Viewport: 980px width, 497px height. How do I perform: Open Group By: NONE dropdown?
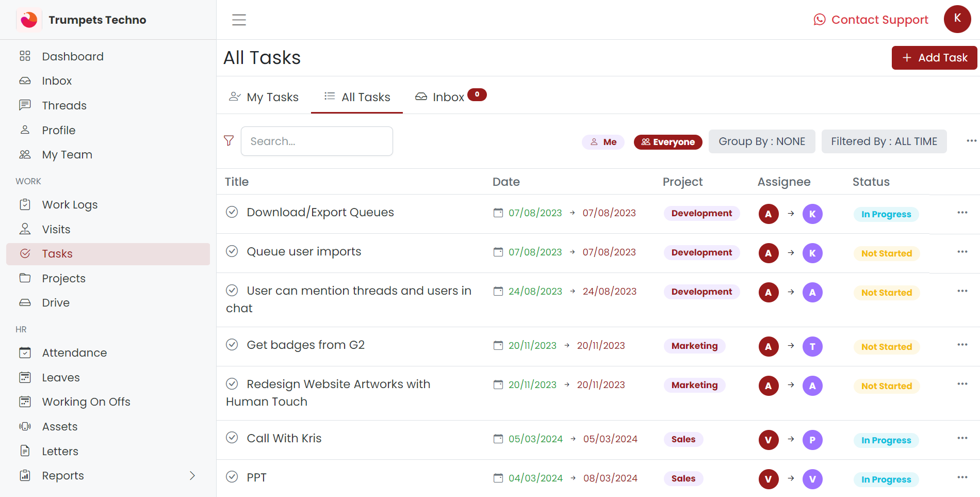761,141
